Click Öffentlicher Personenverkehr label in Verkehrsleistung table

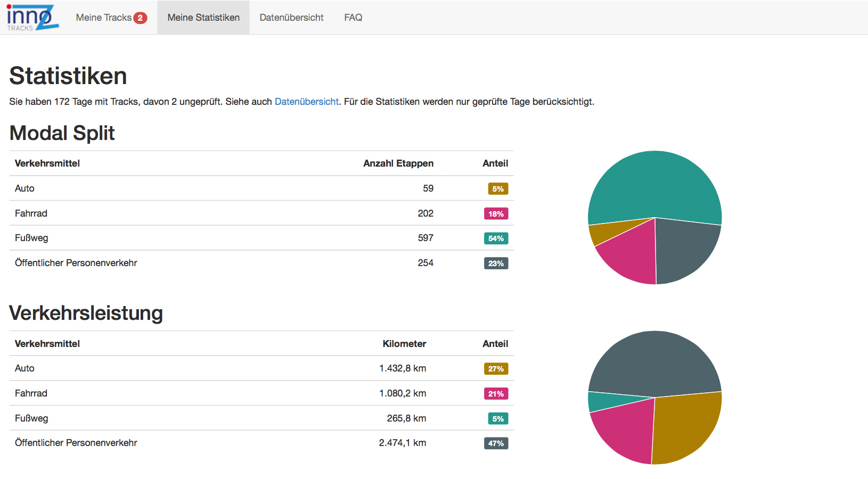point(76,443)
